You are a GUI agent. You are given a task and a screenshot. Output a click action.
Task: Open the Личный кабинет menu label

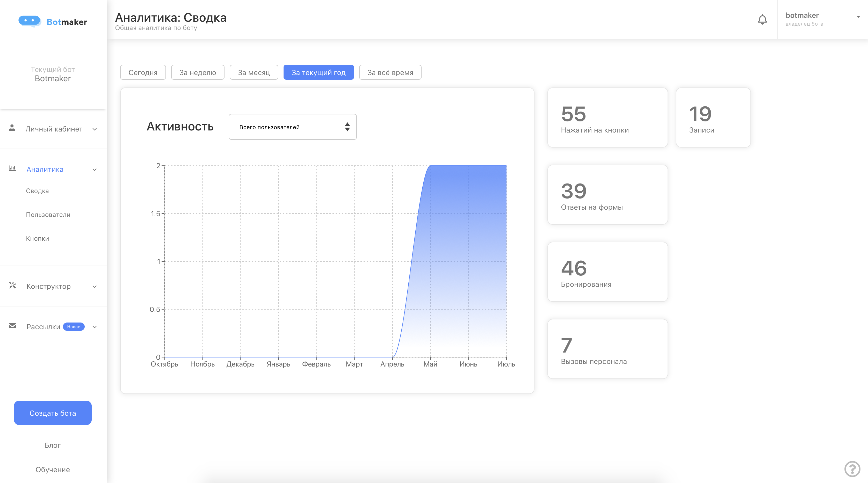pyautogui.click(x=54, y=129)
